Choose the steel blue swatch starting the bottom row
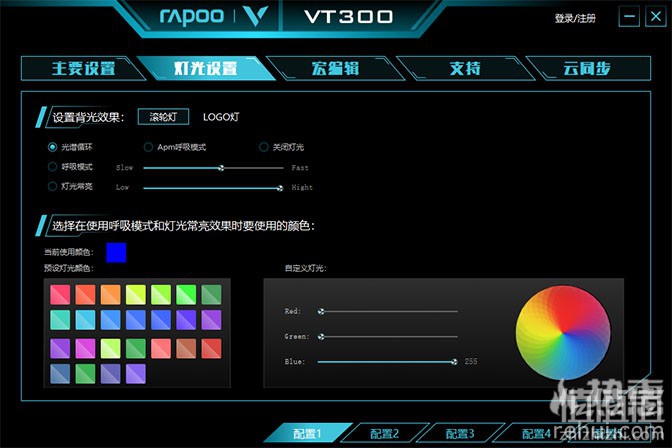672x448 pixels. point(60,374)
